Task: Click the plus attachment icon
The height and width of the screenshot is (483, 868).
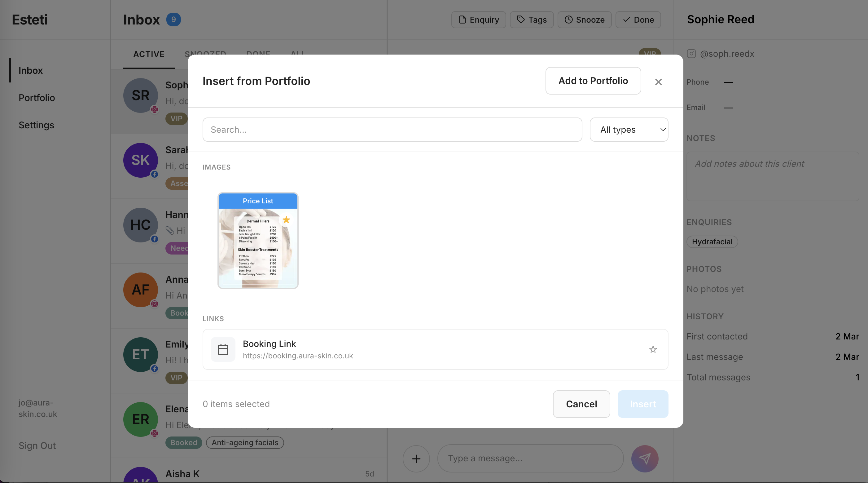Action: [416, 459]
